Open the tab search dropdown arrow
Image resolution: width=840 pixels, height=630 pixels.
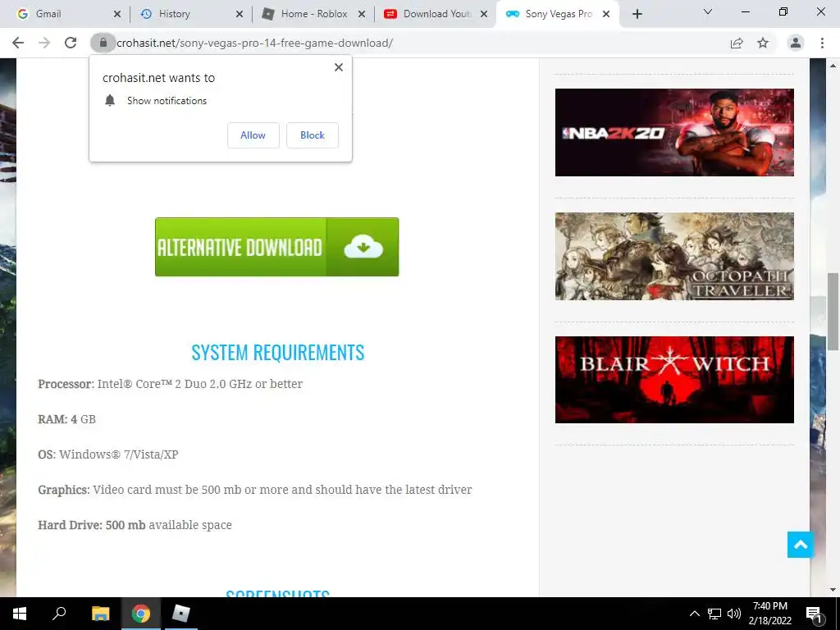[x=708, y=11]
